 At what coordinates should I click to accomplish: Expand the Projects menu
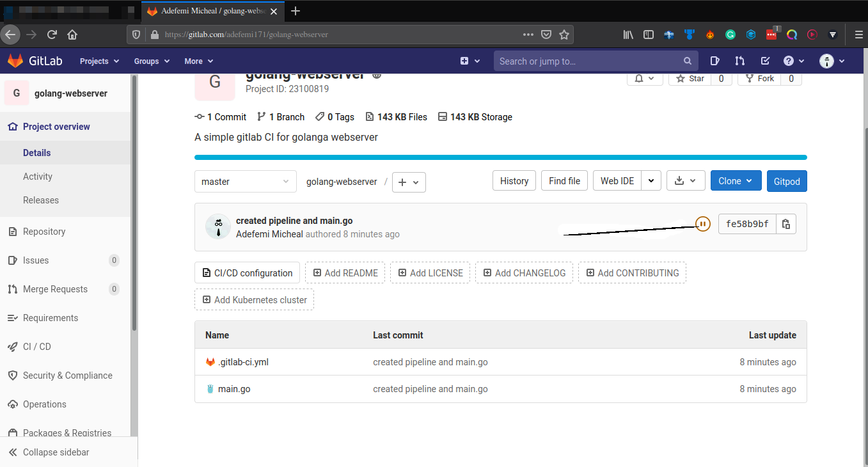point(100,61)
